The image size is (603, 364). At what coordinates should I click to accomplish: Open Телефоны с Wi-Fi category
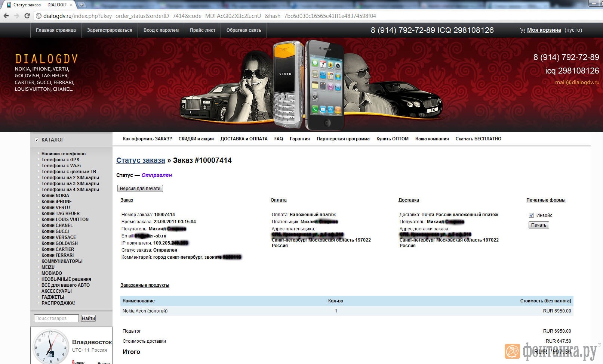[x=61, y=166]
